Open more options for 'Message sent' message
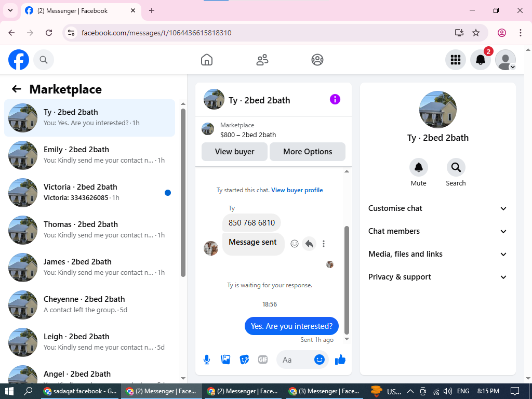Viewport: 532px width, 399px height. click(x=324, y=244)
